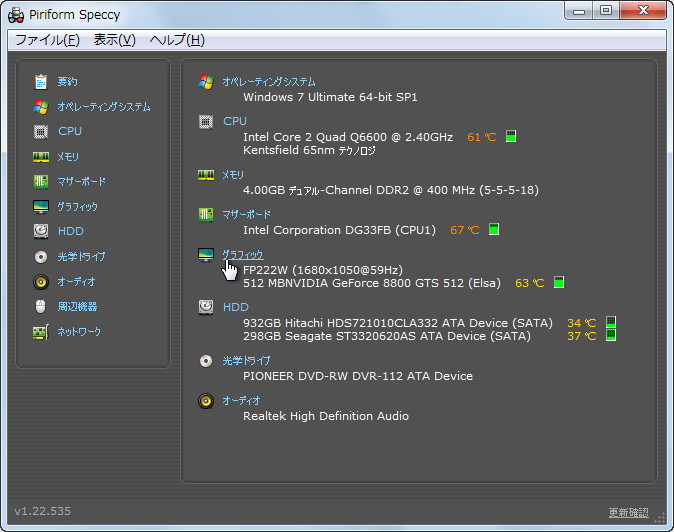This screenshot has height=532, width=674.
Task: Click NVIDIA GeForce 8800 GTS 512 text
Action: [372, 283]
